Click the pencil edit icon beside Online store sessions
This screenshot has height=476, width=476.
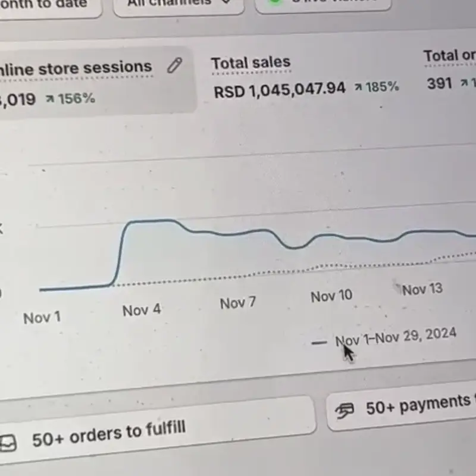174,65
